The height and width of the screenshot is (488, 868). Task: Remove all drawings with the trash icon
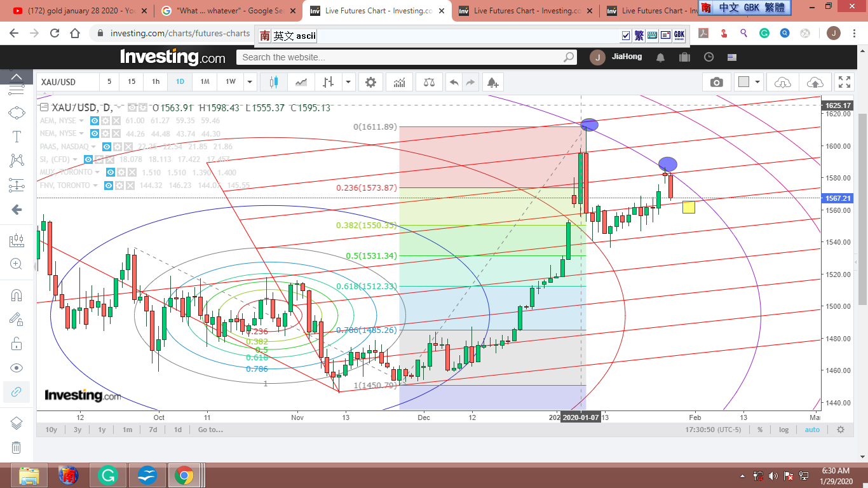(17, 447)
